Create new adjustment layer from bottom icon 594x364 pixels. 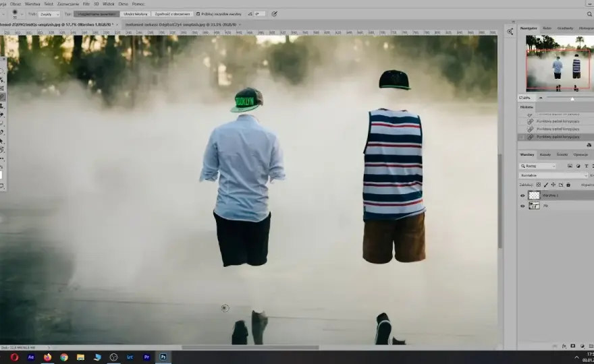coord(583,346)
